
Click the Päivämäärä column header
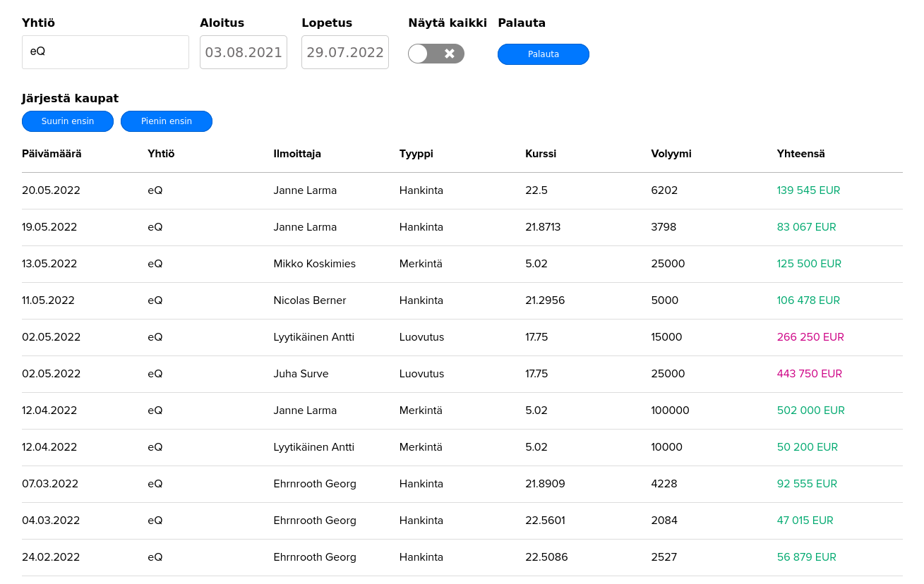point(52,154)
